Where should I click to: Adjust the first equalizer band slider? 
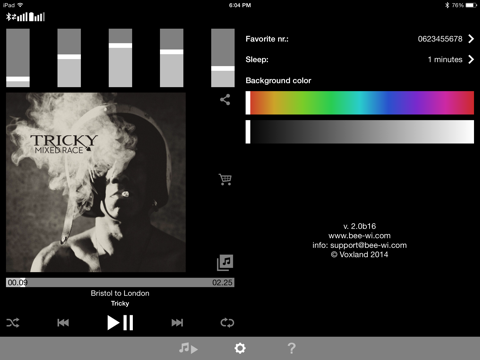(18, 58)
